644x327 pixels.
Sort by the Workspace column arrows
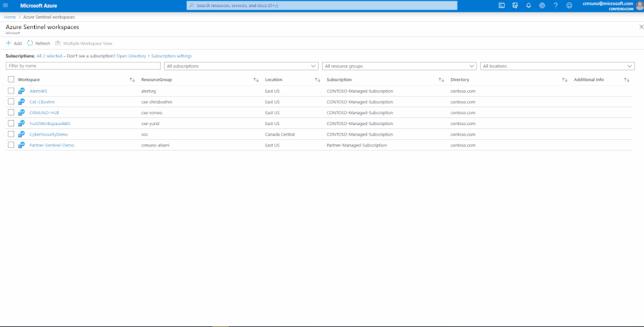tap(132, 79)
